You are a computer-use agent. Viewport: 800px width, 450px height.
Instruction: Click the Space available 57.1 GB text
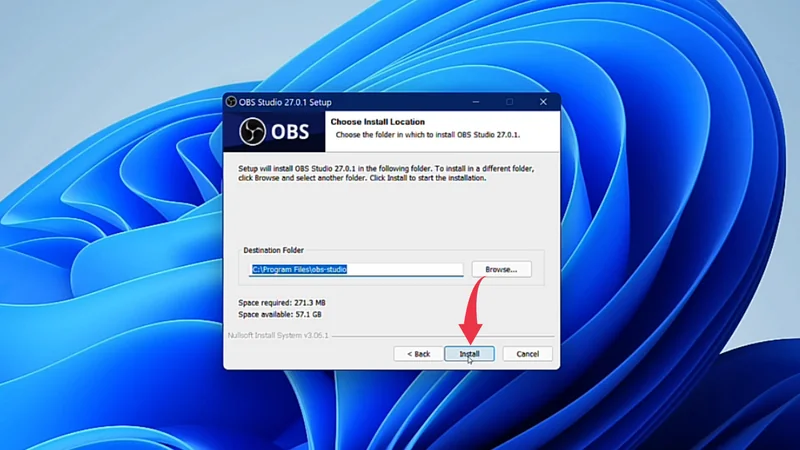tap(281, 314)
